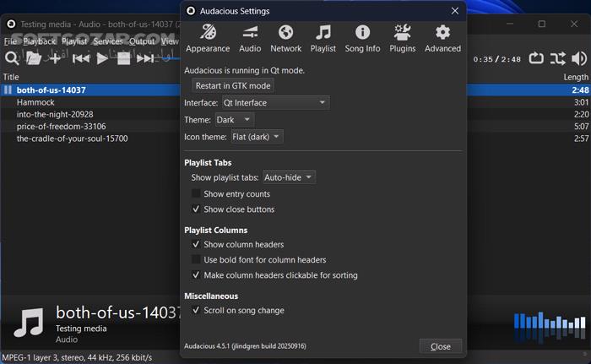Uncheck Show close buttons
Image resolution: width=591 pixels, height=364 pixels.
197,209
